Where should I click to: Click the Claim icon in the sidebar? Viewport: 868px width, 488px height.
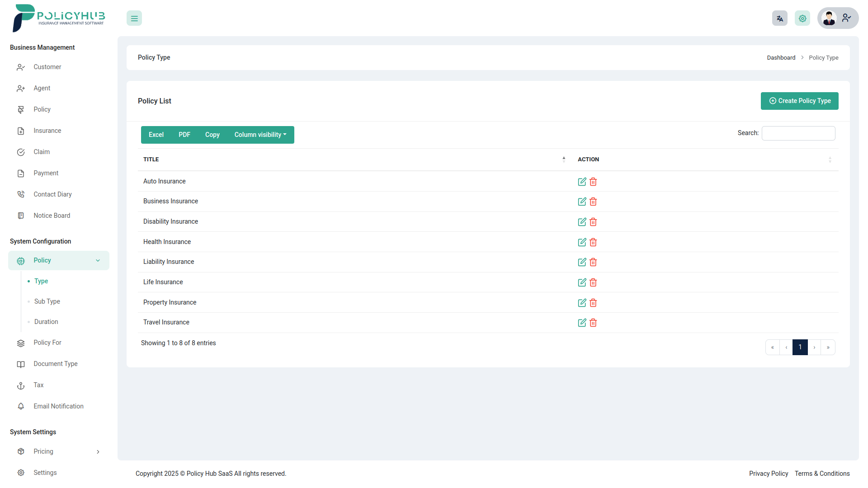(21, 152)
